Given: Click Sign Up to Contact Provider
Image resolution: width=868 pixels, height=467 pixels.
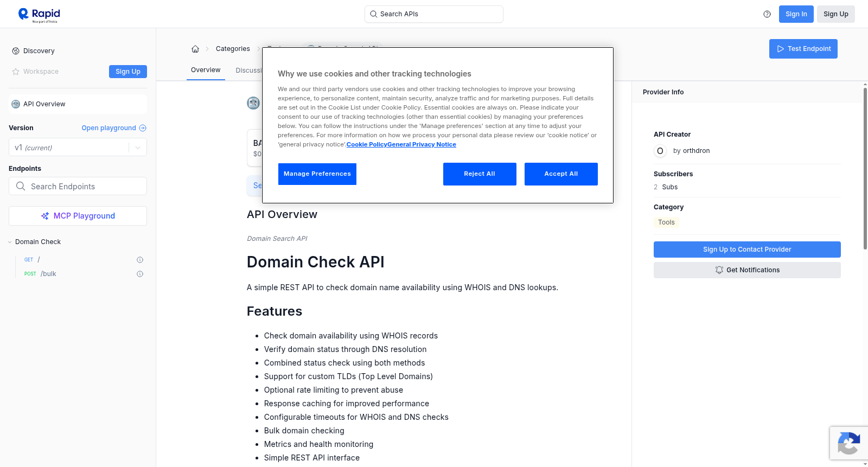Looking at the screenshot, I should (x=747, y=250).
